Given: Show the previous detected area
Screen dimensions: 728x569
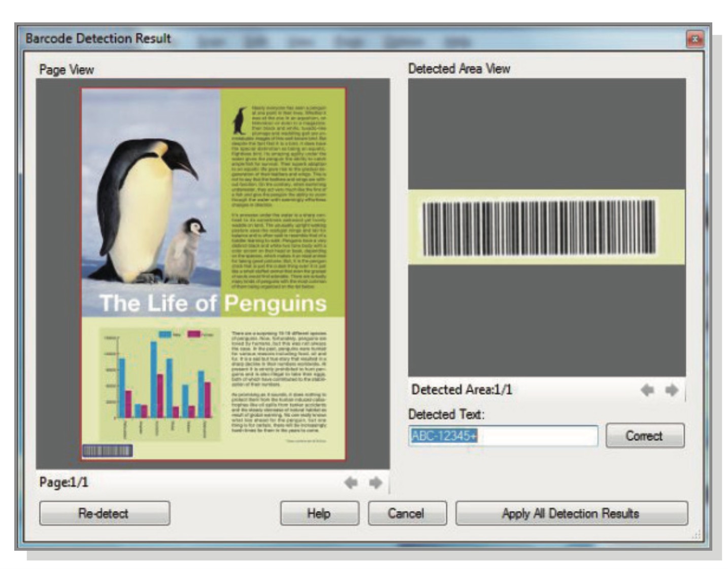Looking at the screenshot, I should [x=647, y=390].
